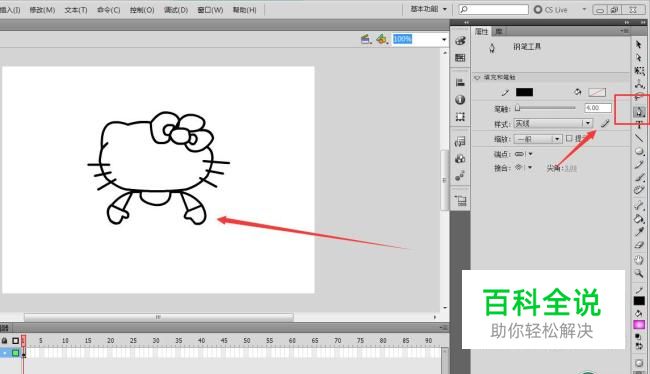Toggle outline display for all layers
Screen dimensions: 650x374
pos(15,340)
